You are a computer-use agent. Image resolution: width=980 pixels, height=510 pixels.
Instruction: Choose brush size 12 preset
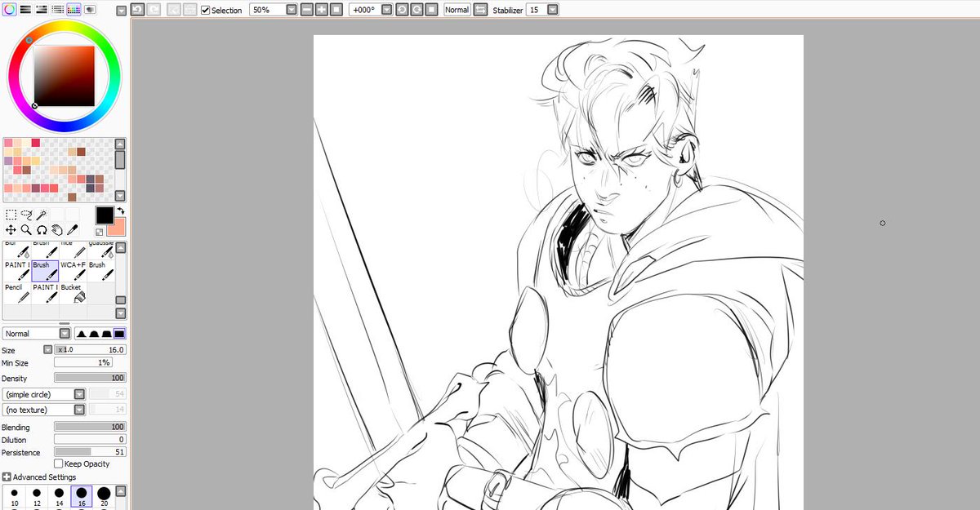[37, 498]
